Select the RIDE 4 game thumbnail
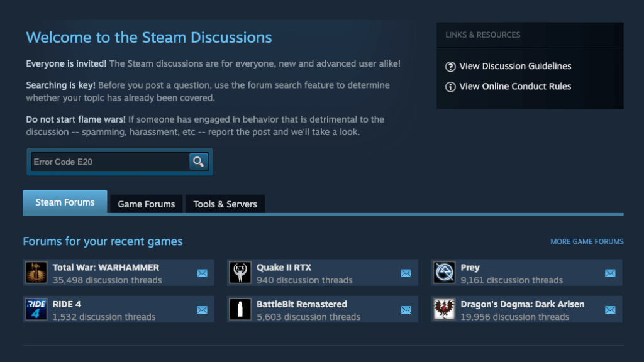 tap(36, 309)
